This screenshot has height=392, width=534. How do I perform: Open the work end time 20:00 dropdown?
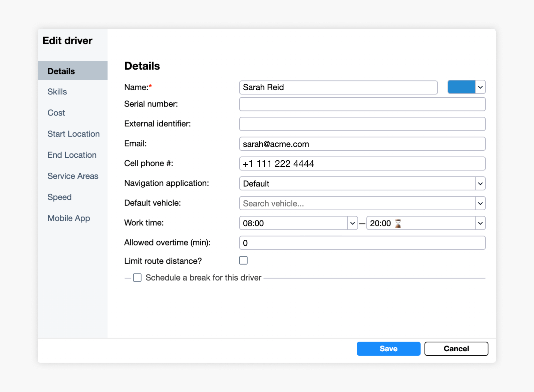[480, 223]
